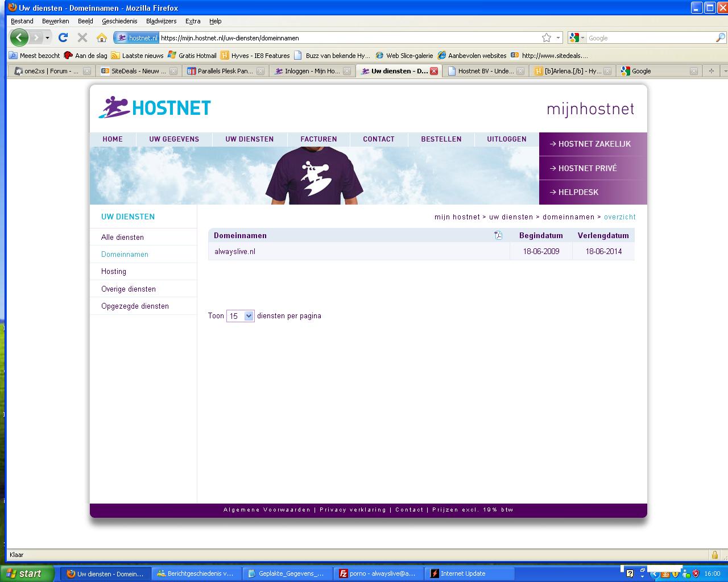Open the diensten per pagina dropdown
Screen dimensions: 728x582
[x=240, y=316]
